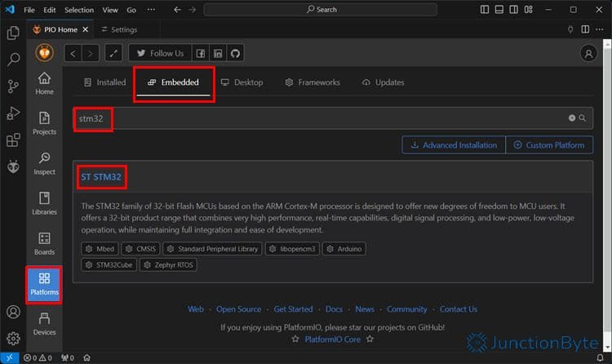Viewport: 612px width, 364px height.
Task: Select the Standard Peripheral Library tag
Action: pyautogui.click(x=213, y=249)
